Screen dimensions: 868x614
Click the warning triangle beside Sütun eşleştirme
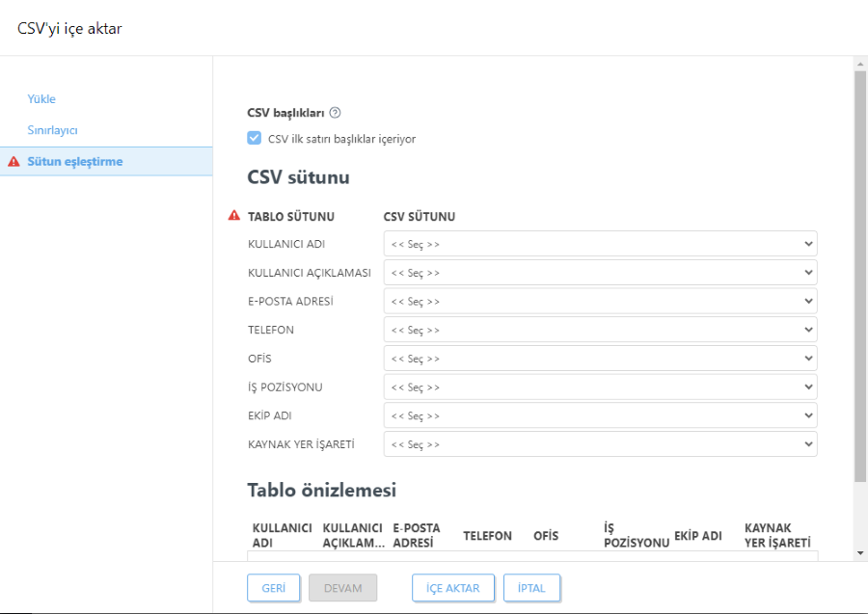(12, 161)
